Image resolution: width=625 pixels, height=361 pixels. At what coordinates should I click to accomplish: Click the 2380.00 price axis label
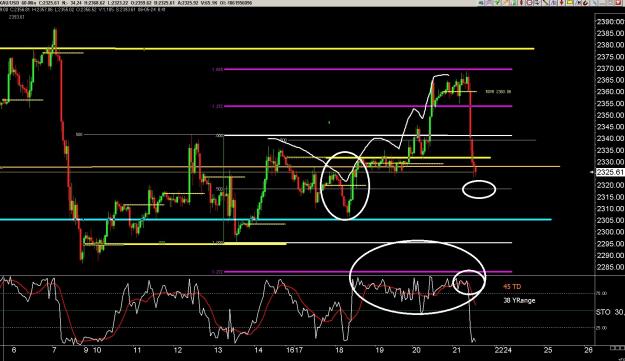[x=610, y=45]
